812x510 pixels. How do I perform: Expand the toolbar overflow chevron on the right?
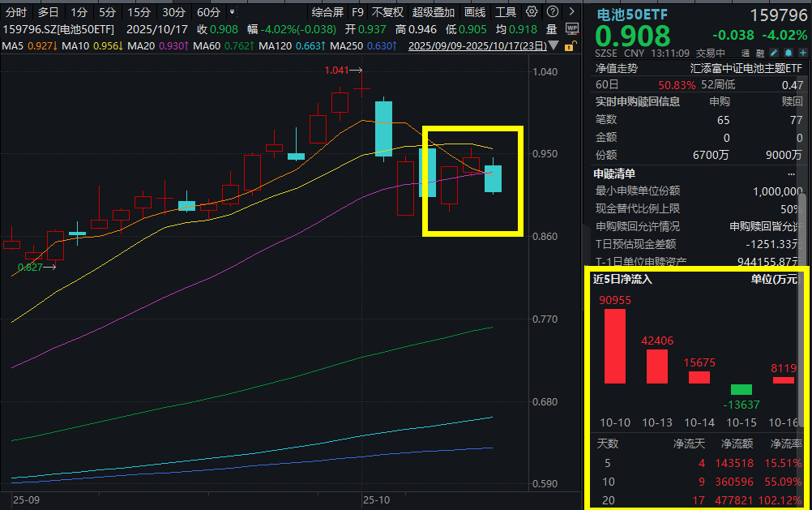pos(572,12)
